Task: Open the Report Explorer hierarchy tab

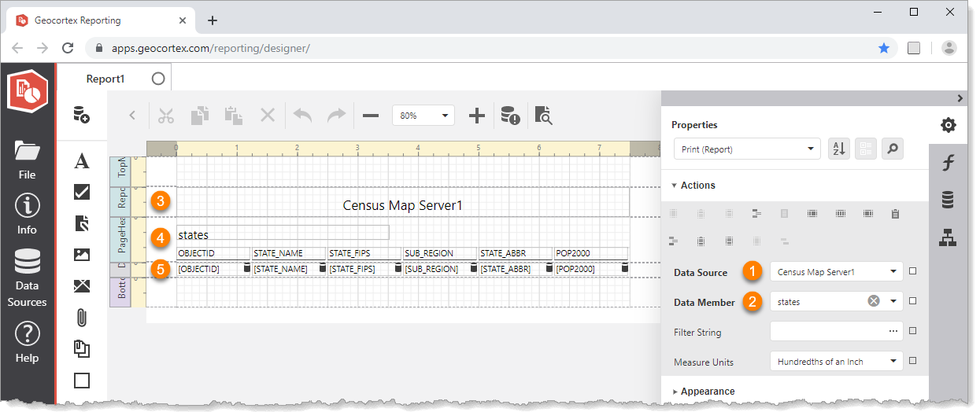Action: 949,237
